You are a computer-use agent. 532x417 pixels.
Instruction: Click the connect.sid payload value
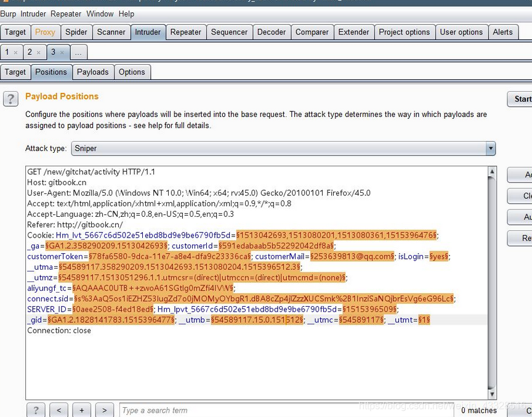264,299
